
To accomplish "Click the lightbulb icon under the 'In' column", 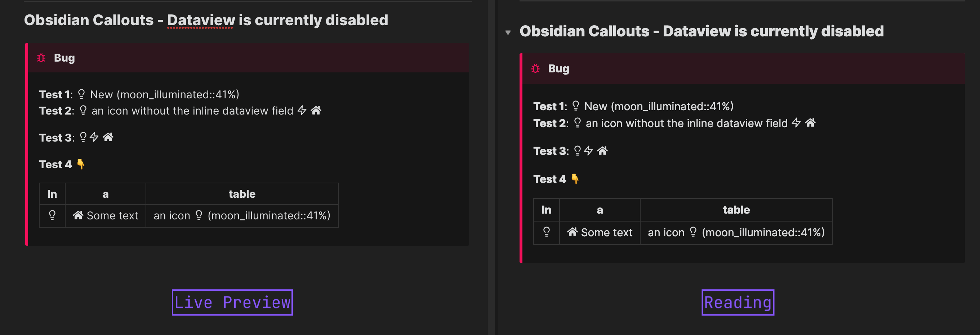I will [x=52, y=215].
